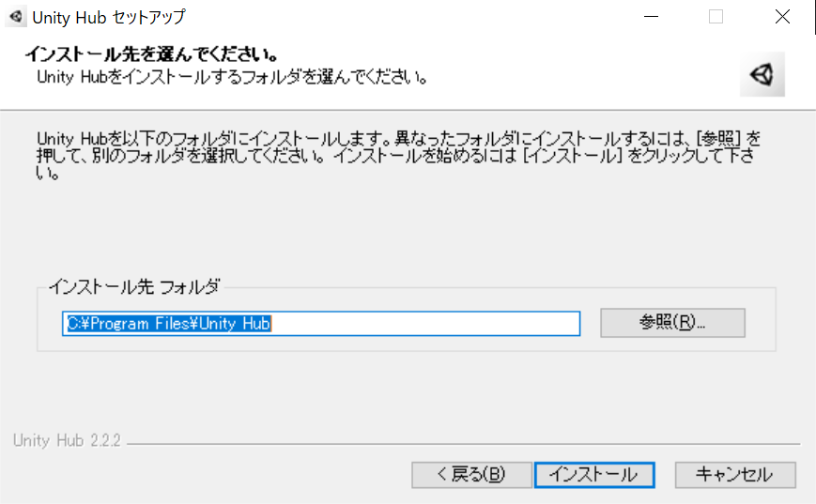The height and width of the screenshot is (504, 816).
Task: Click the Unity Hub セットアップ title text
Action: tap(108, 17)
